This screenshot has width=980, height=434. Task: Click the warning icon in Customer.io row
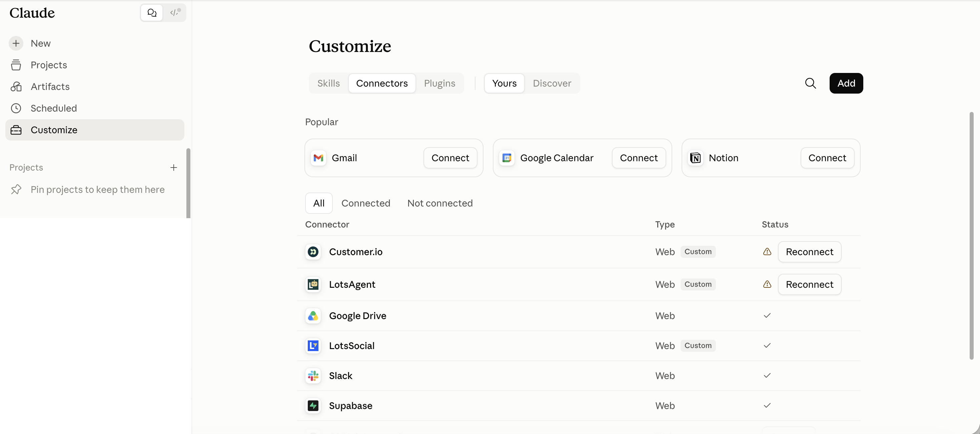click(767, 251)
